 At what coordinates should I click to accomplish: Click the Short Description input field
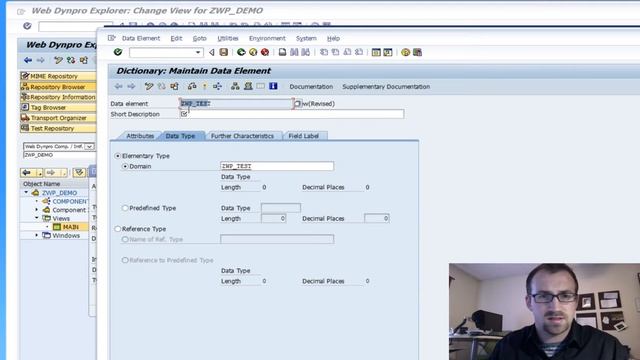[292, 114]
